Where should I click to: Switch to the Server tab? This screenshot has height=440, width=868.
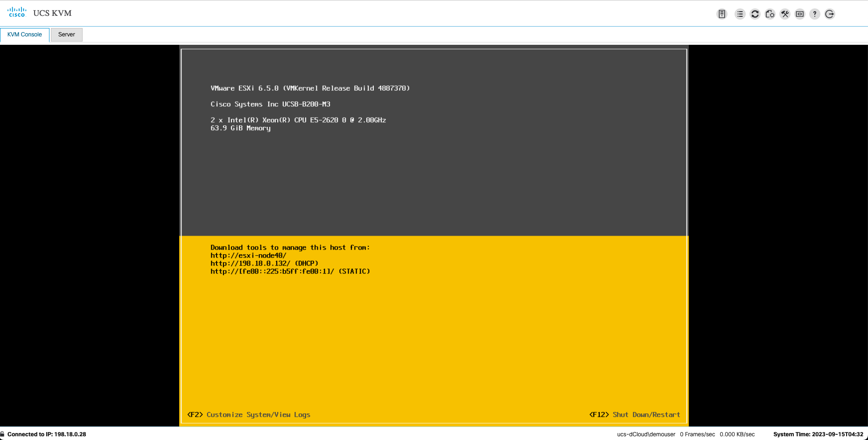click(x=66, y=35)
